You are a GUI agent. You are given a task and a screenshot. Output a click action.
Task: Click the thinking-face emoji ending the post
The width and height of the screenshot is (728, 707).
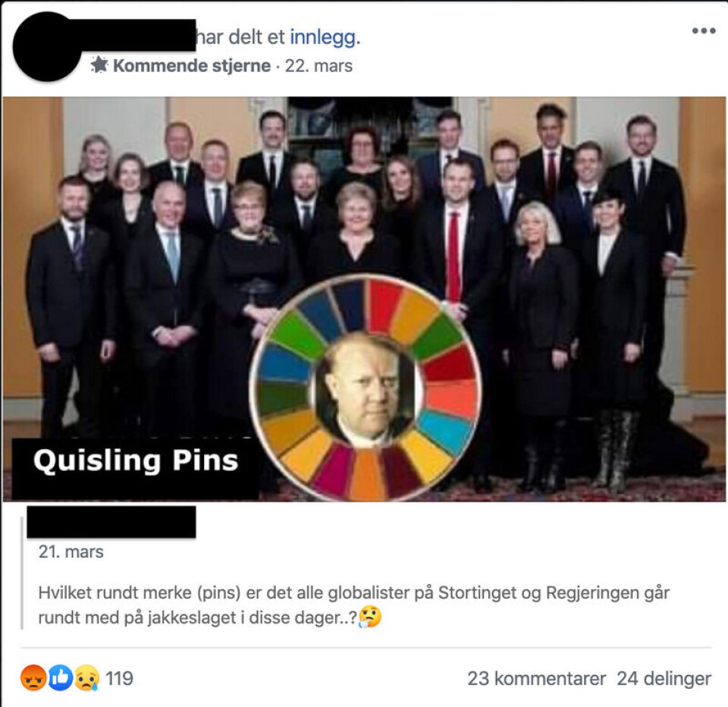point(370,617)
